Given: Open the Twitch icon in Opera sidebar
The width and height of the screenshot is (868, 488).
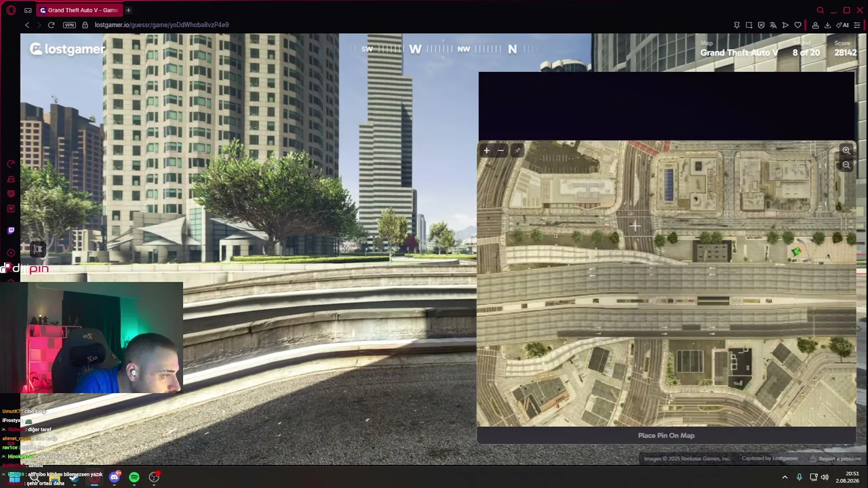Looking at the screenshot, I should (x=11, y=230).
